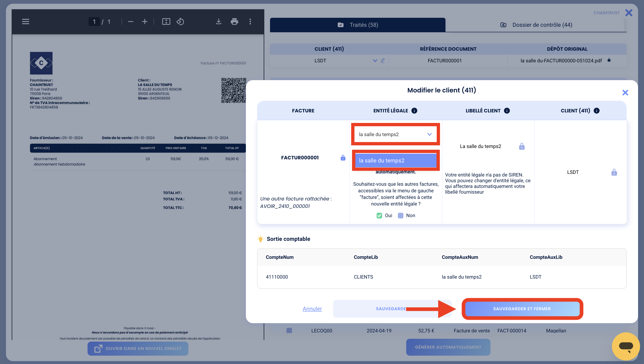Click the fit-to-page icon
Viewport: 644px width, 364px height.
tap(166, 22)
